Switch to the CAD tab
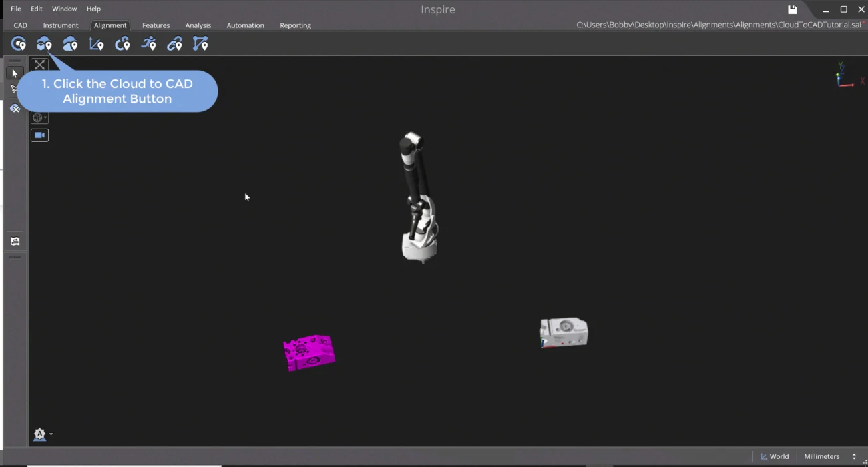Screen dimensions: 868x467 pyautogui.click(x=21, y=25)
